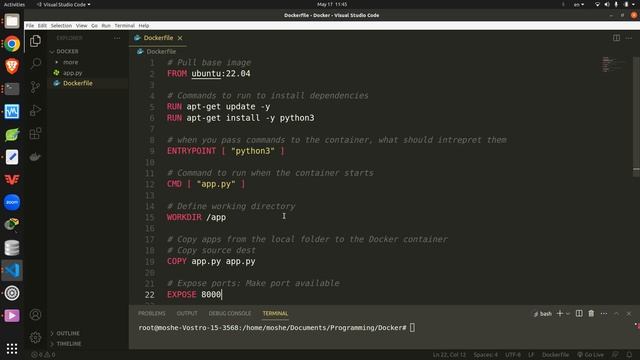The height and width of the screenshot is (360, 640).
Task: Click Go Live in the status bar
Action: pyautogui.click(x=590, y=355)
